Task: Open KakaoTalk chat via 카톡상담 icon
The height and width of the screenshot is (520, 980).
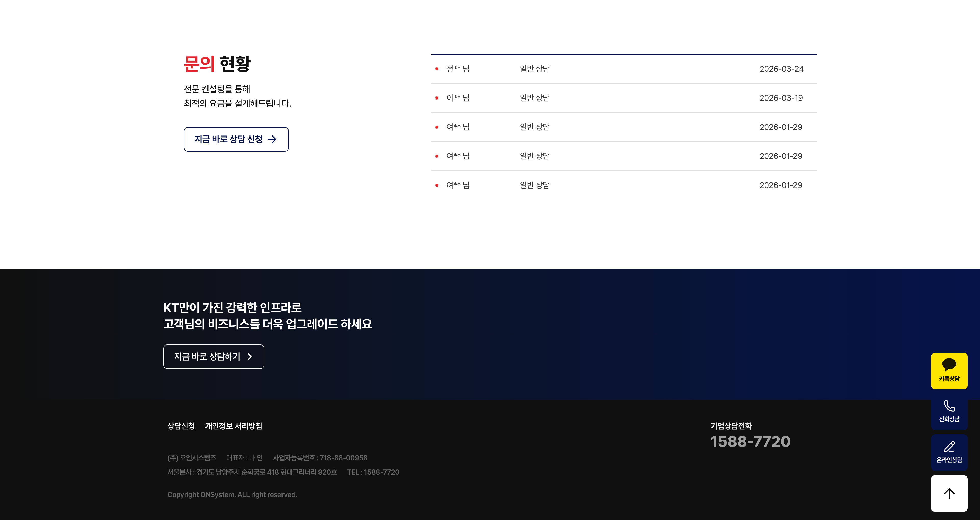Action: point(949,370)
